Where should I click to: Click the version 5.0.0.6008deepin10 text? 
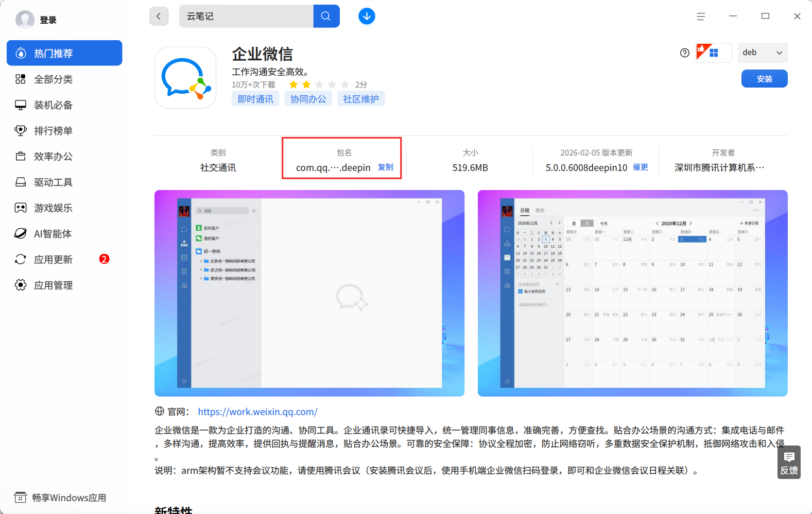coord(586,167)
